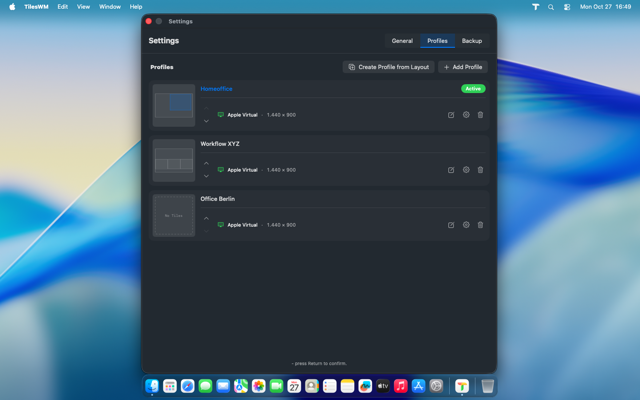Delete the Workflow XYZ profile

point(480,170)
